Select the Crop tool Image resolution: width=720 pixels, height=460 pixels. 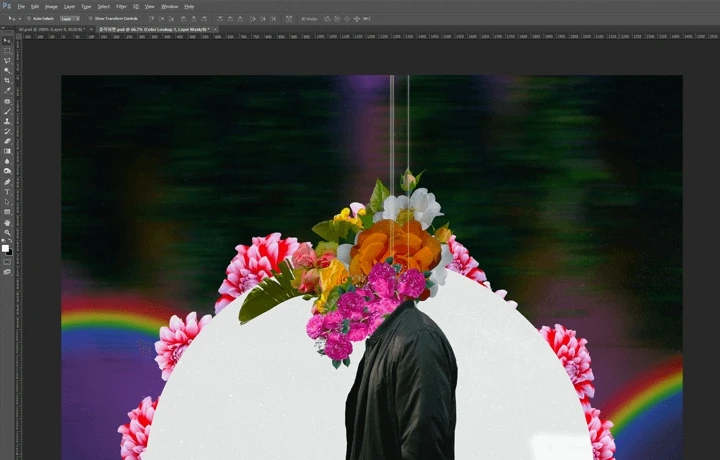point(7,80)
